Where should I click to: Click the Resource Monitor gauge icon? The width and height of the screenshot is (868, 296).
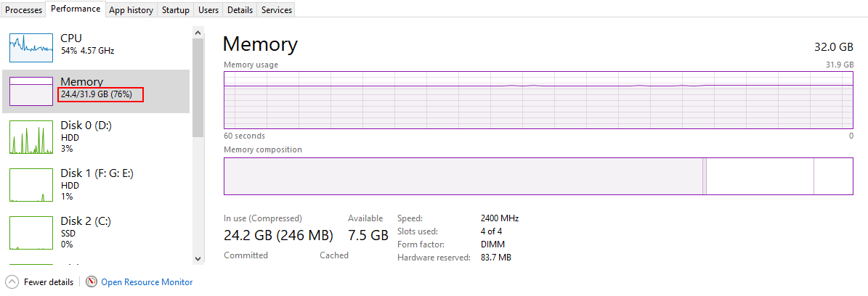coord(92,281)
